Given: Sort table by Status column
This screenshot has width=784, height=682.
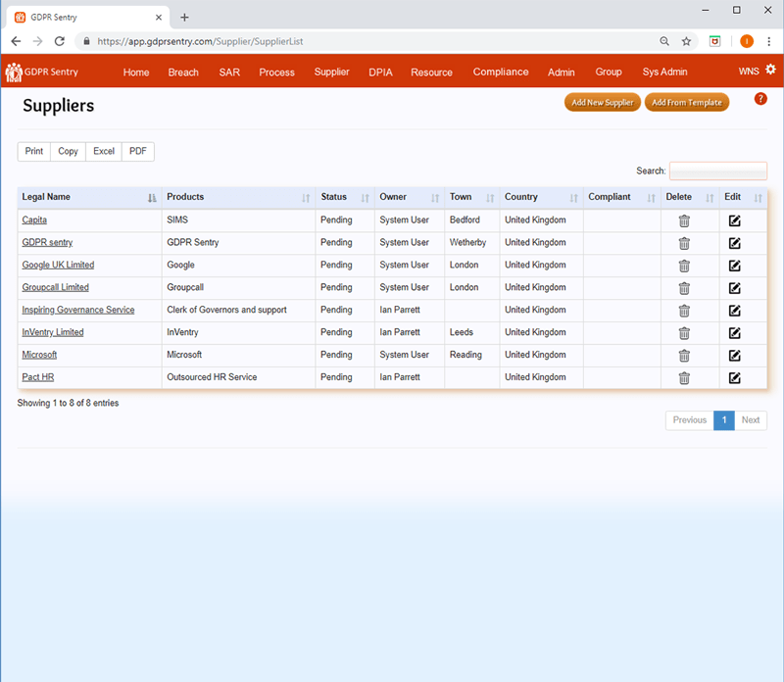Looking at the screenshot, I should point(345,197).
